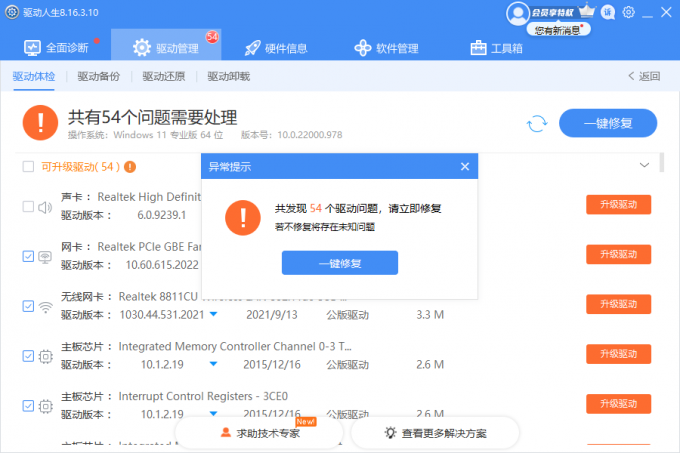Screen dimensions: 680x453
Task: Open version dropdown for Integrated Memory Controller driver
Action: 213,364
